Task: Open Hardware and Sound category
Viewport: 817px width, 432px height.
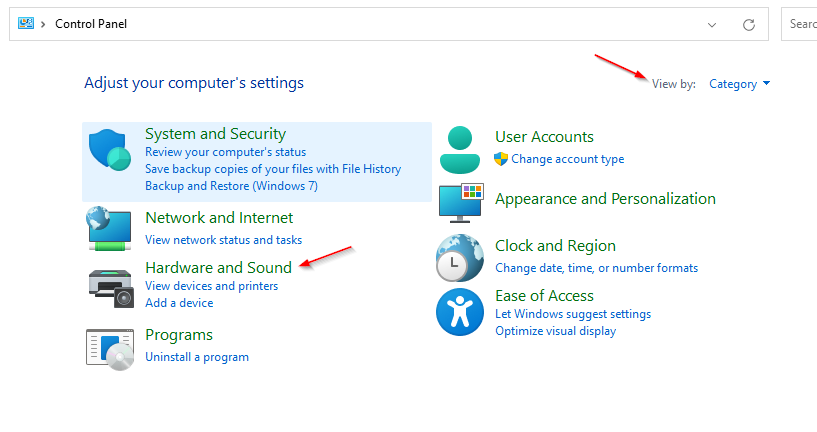Action: pyautogui.click(x=218, y=268)
